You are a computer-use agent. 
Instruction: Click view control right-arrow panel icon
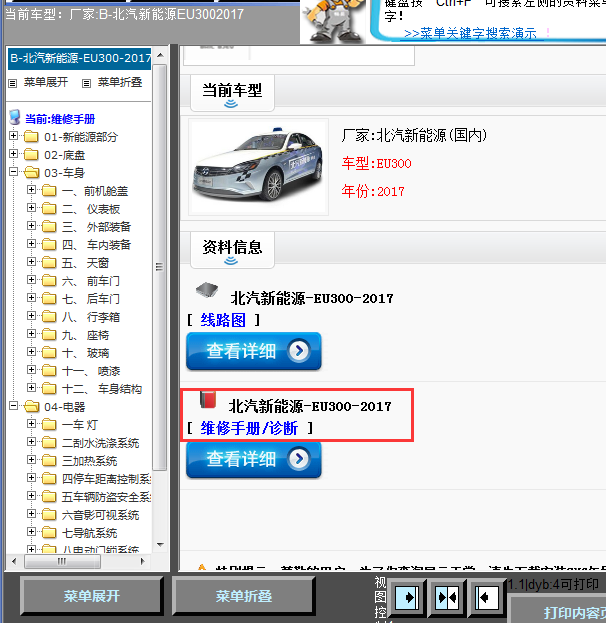click(x=407, y=597)
